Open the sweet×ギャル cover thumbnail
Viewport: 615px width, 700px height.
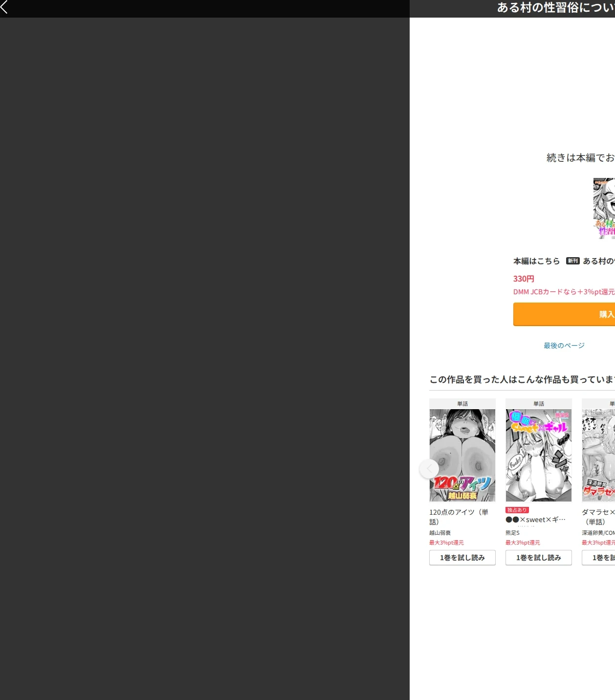[x=539, y=455]
